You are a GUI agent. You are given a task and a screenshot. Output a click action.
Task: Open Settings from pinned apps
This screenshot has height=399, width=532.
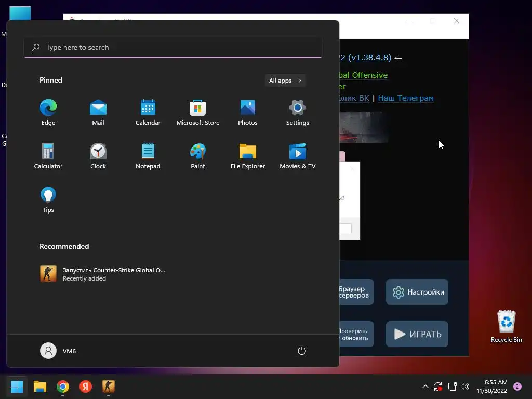[298, 113]
